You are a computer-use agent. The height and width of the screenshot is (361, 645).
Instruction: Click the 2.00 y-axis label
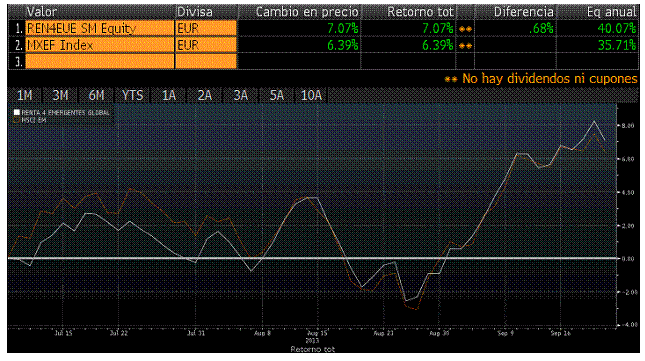tap(628, 225)
